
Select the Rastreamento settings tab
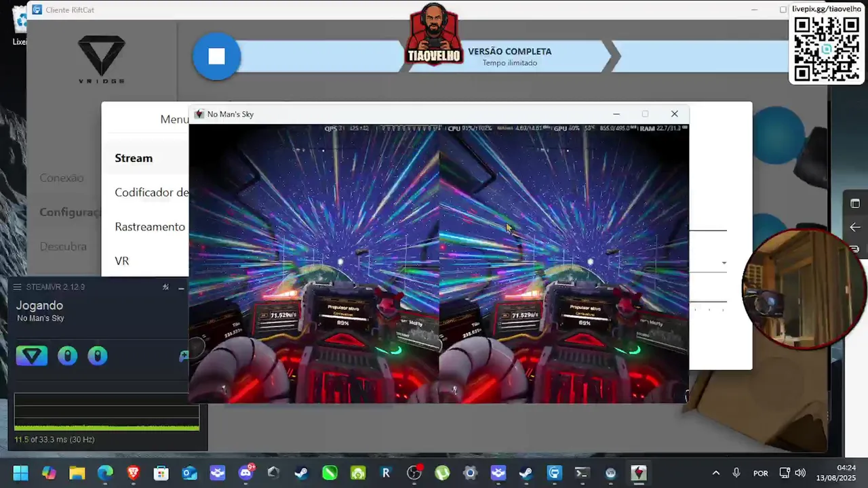click(150, 226)
